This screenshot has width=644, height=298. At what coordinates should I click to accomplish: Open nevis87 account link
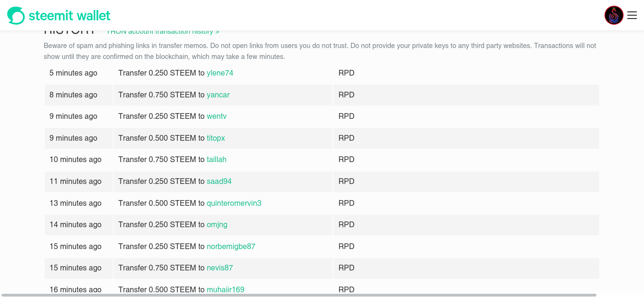[220, 268]
